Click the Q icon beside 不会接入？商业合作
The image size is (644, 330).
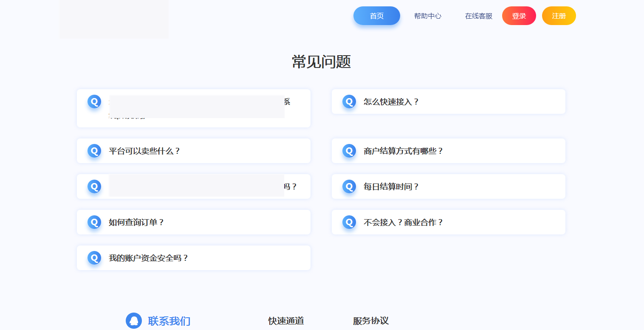pyautogui.click(x=349, y=222)
